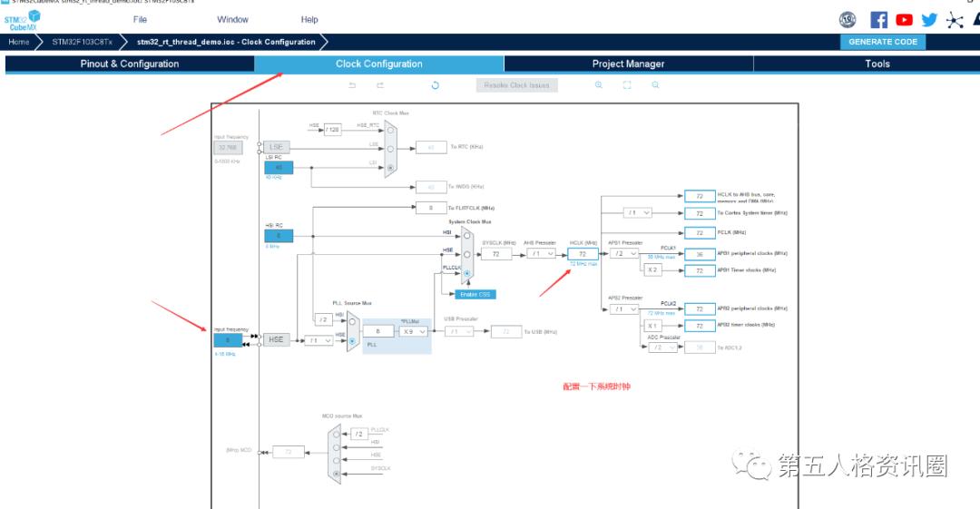The height and width of the screenshot is (509, 980).
Task: Open the AHB Prescaler dropdown
Action: (541, 253)
